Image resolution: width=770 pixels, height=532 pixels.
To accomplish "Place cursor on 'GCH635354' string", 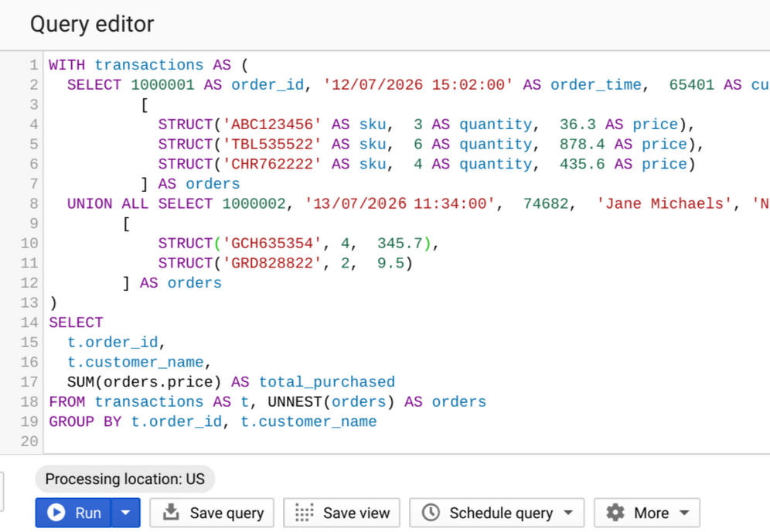I will (x=271, y=243).
